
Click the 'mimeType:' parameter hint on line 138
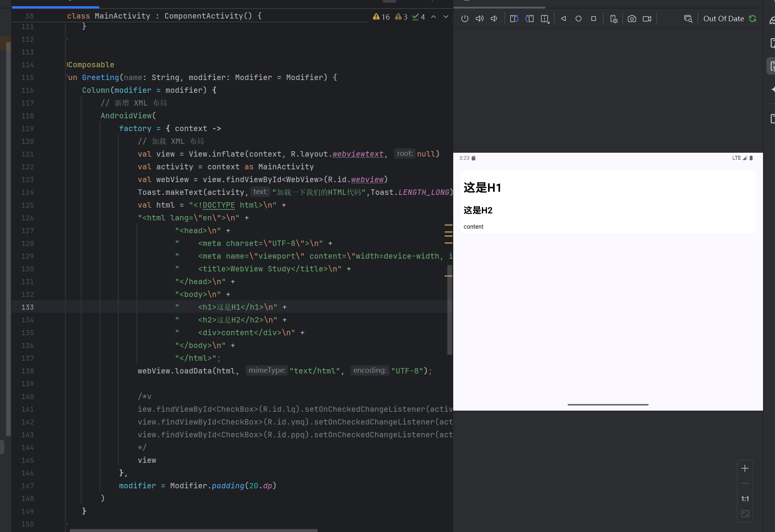coord(267,370)
